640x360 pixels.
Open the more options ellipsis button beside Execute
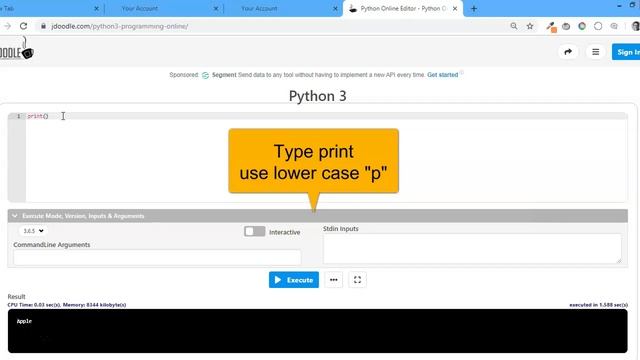tap(333, 280)
